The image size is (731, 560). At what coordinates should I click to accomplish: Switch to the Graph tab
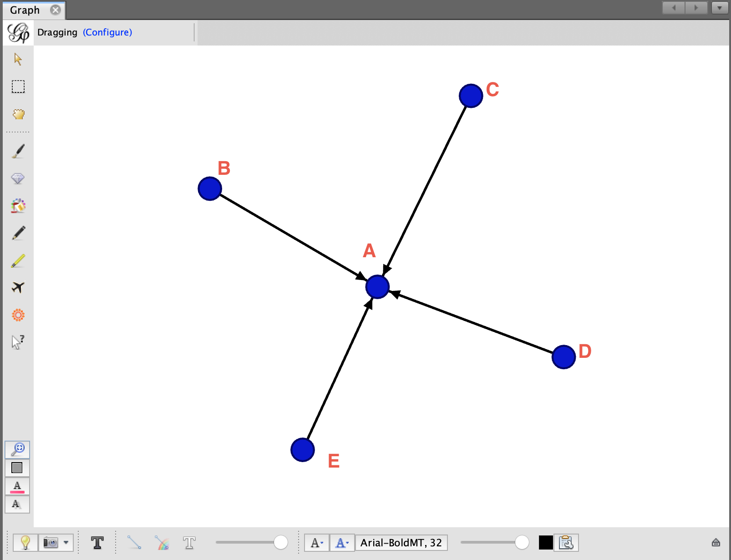[25, 10]
